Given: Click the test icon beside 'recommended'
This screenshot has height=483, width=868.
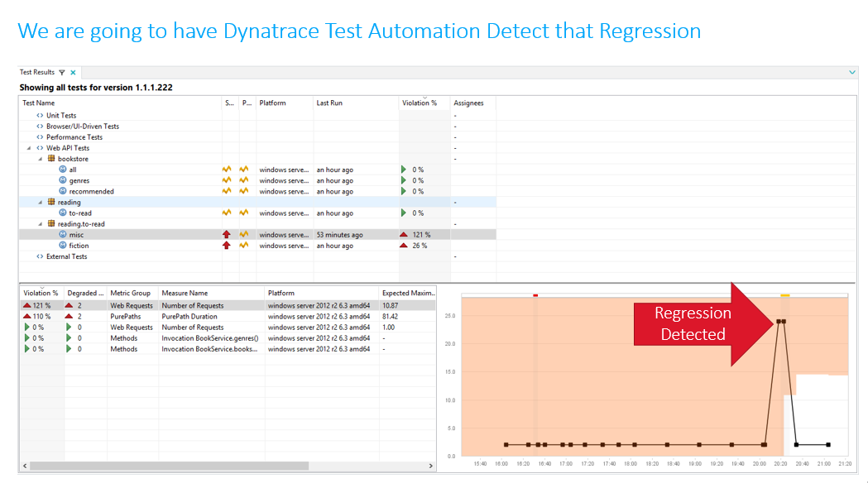Looking at the screenshot, I should [63, 191].
